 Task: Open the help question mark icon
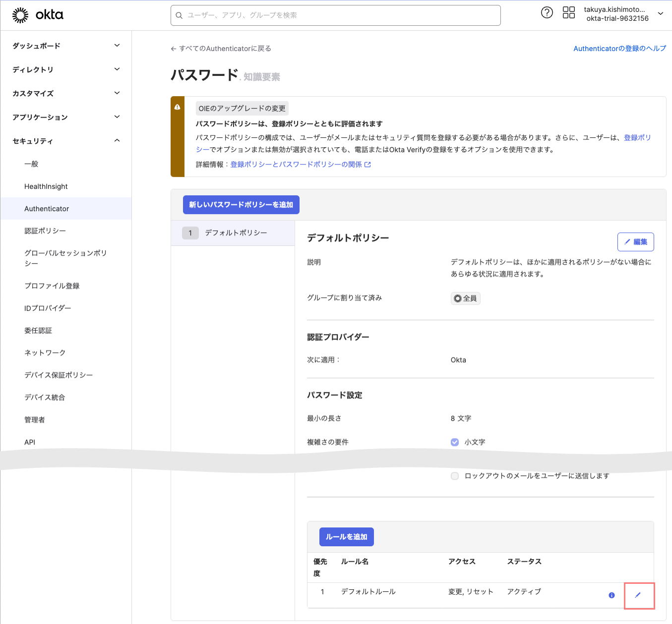(x=547, y=13)
